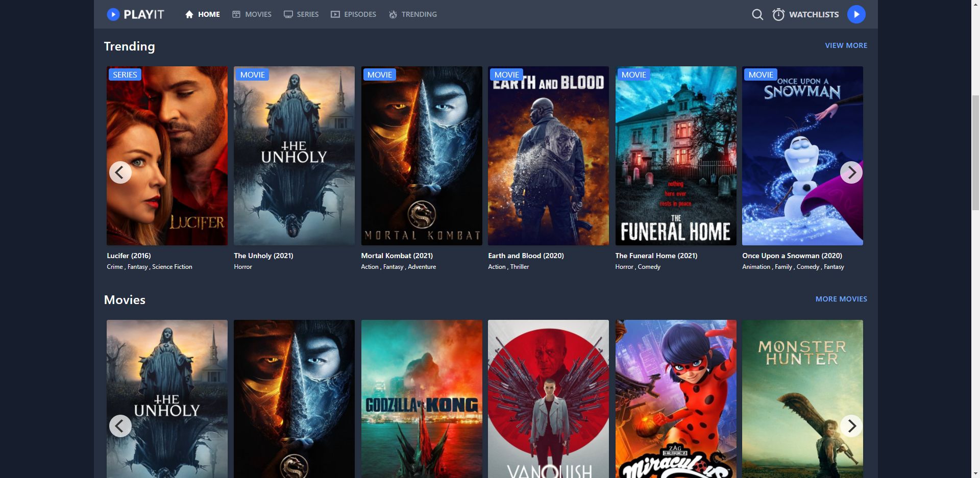
Task: Click MORE MOVIES link
Action: (x=841, y=299)
